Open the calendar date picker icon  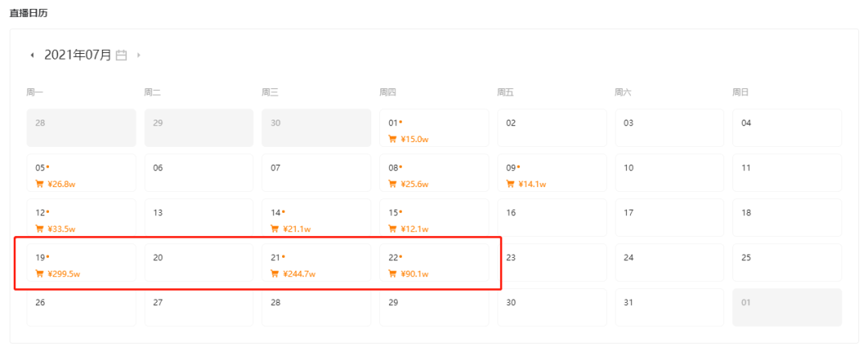click(121, 55)
